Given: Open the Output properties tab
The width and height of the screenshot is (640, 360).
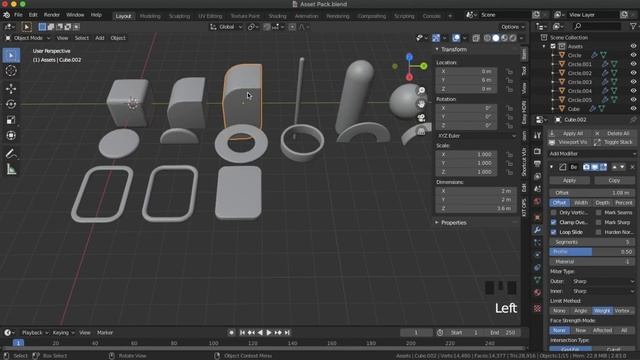Looking at the screenshot, I should [x=537, y=164].
